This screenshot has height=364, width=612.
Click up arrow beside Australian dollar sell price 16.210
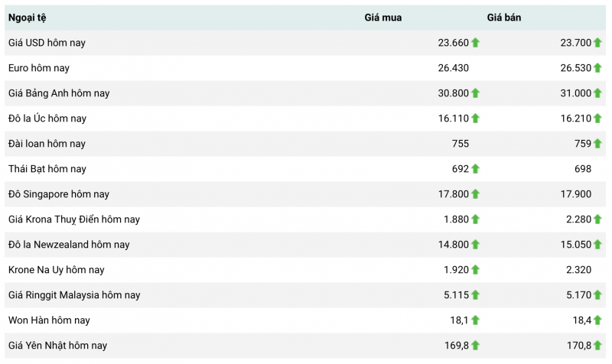tap(597, 119)
